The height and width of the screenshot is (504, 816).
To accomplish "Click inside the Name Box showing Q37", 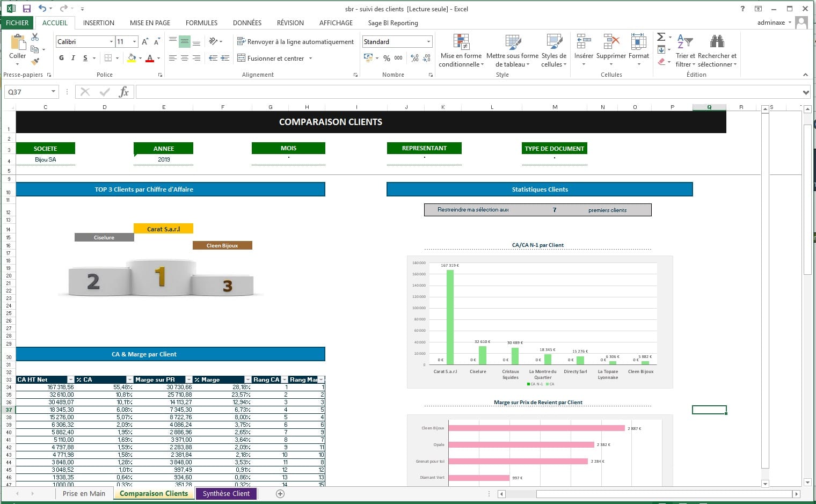I will (27, 92).
